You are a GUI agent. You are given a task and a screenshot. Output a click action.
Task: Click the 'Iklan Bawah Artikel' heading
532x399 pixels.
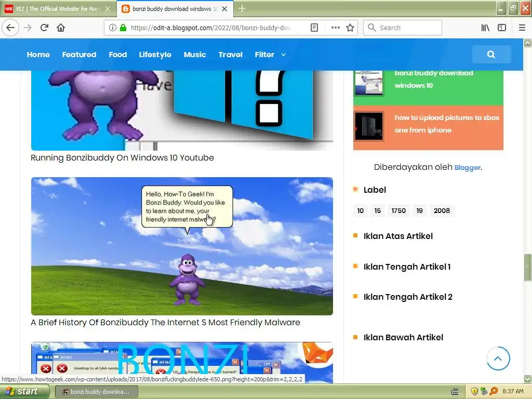coord(403,337)
